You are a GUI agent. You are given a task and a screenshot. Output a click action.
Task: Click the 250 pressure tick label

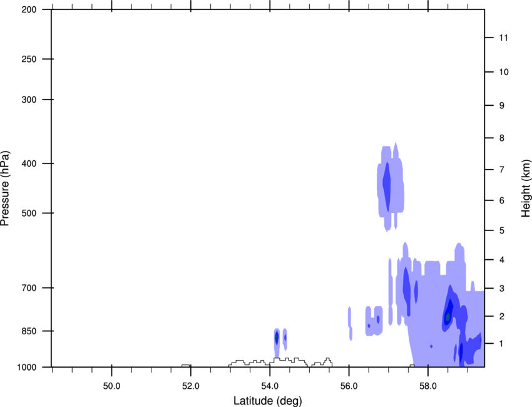pyautogui.click(x=29, y=59)
